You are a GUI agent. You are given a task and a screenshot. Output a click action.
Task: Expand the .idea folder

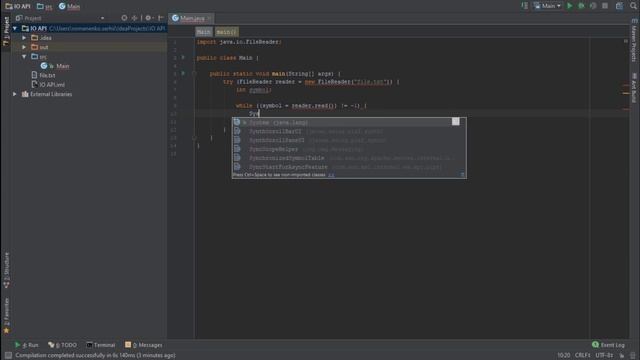24,38
